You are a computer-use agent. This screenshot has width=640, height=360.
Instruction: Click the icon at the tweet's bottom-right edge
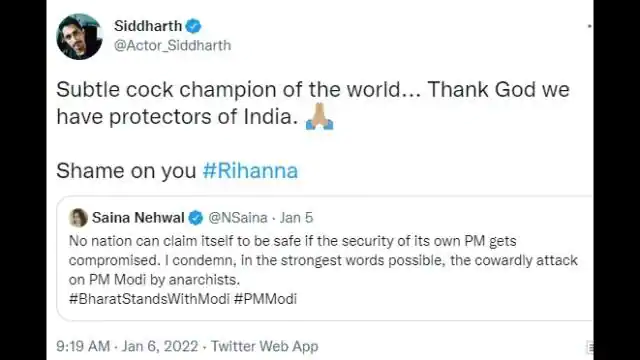[x=590, y=347]
